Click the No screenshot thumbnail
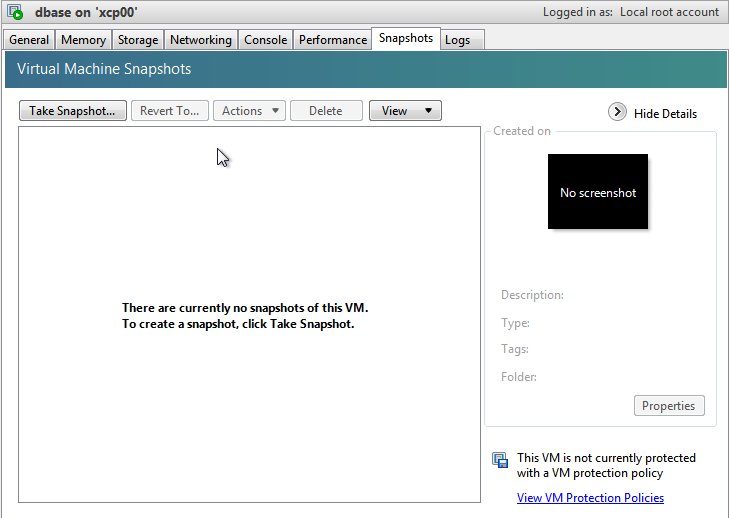The image size is (729, 518). click(x=597, y=192)
